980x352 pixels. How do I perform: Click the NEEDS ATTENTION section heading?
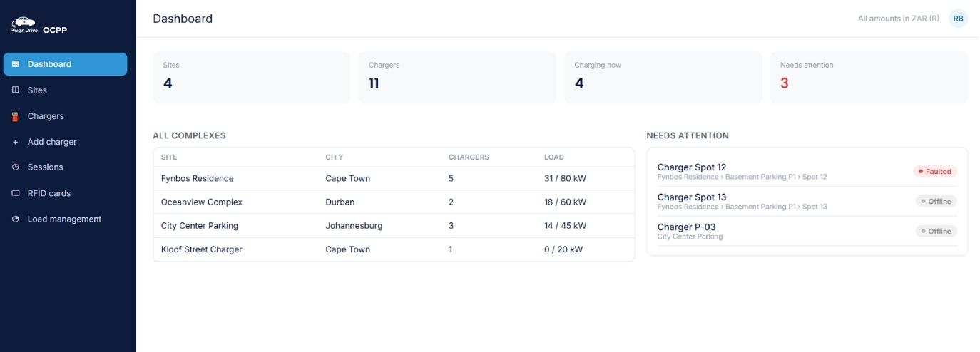point(688,135)
